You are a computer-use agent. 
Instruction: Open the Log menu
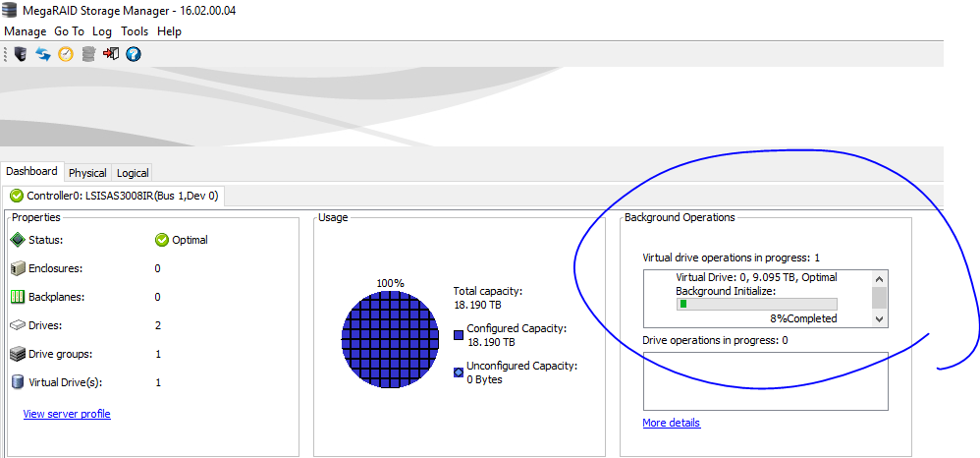[102, 31]
